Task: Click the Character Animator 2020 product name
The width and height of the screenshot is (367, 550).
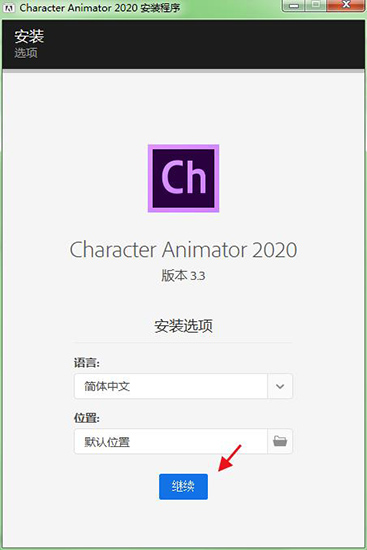Action: click(184, 250)
